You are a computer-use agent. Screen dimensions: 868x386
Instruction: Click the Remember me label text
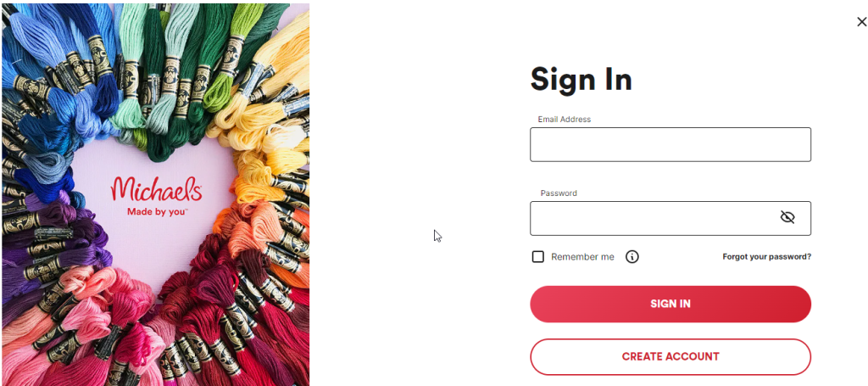582,257
